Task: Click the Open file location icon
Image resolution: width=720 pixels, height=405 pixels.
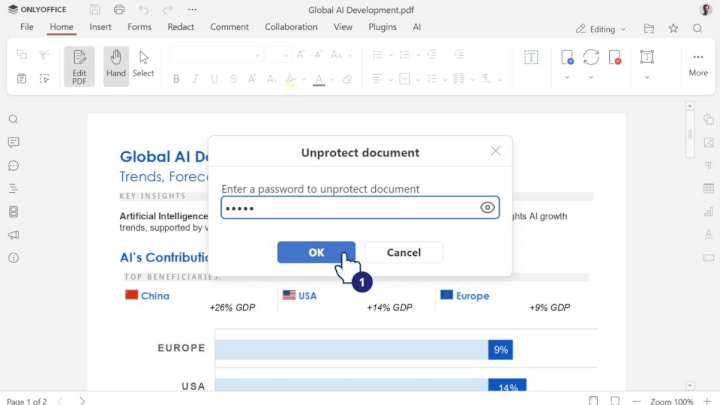Action: coord(649,28)
